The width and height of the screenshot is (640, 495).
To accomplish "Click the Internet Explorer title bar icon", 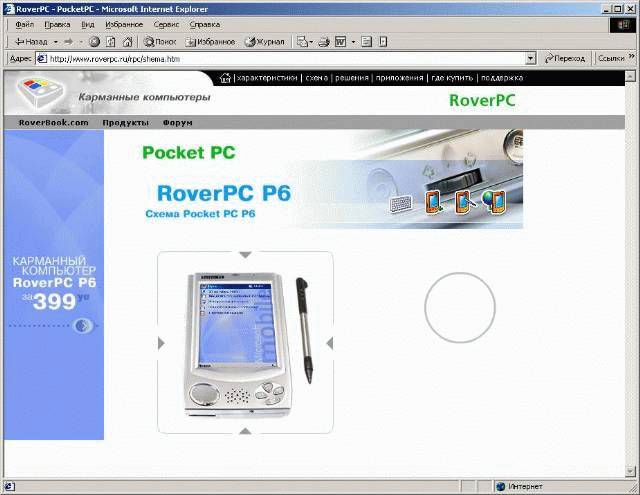I will click(x=9, y=9).
